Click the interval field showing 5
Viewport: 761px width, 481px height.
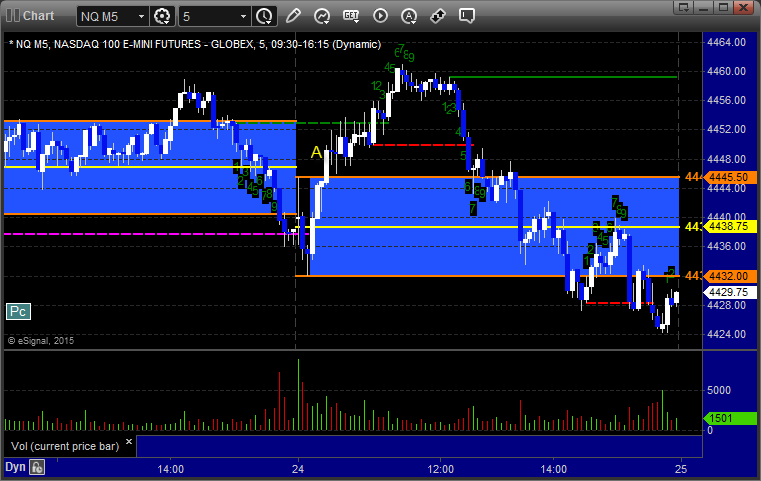tap(215, 17)
